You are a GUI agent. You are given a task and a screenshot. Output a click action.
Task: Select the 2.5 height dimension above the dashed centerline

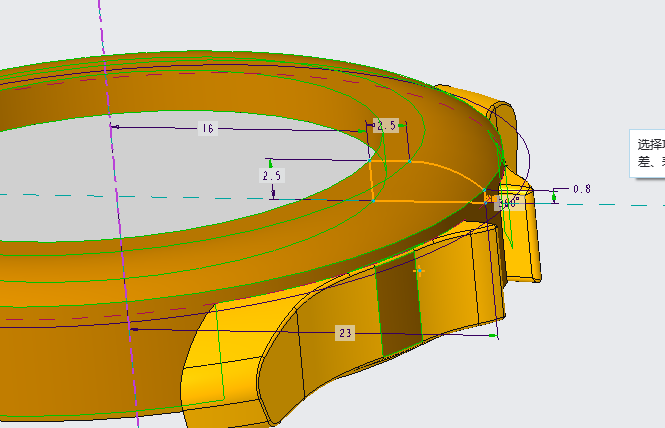[x=272, y=176]
